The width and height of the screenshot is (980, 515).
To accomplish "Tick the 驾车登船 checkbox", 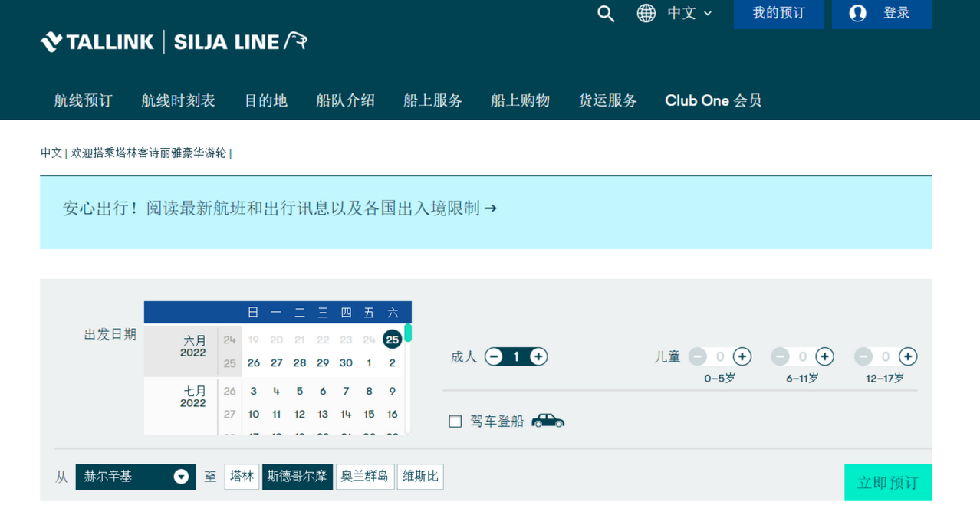I will tap(455, 421).
